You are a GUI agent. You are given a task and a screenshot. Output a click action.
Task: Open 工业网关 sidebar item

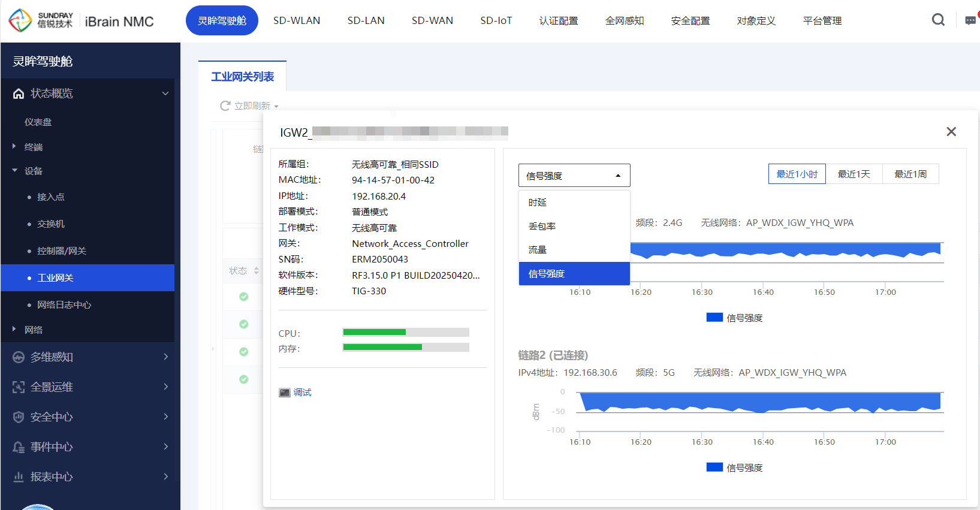click(x=88, y=277)
